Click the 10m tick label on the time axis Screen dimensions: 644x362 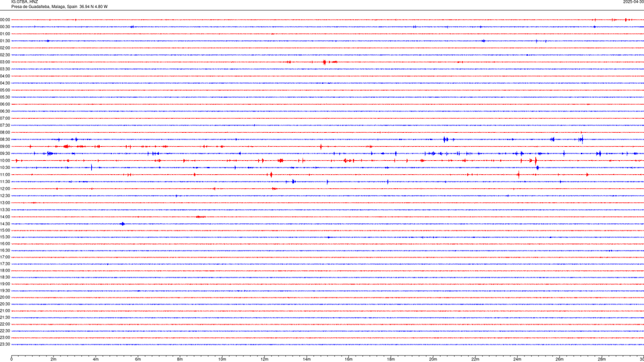[x=222, y=359]
